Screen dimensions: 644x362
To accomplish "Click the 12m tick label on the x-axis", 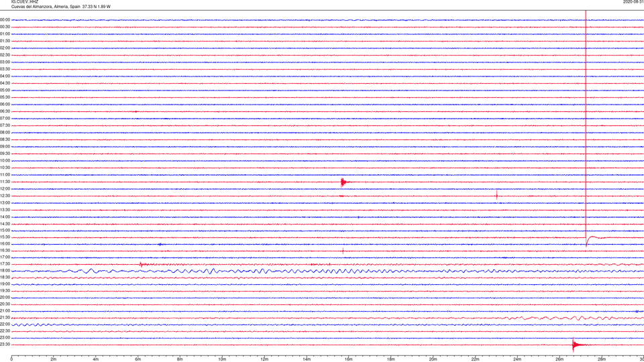I will [x=264, y=359].
